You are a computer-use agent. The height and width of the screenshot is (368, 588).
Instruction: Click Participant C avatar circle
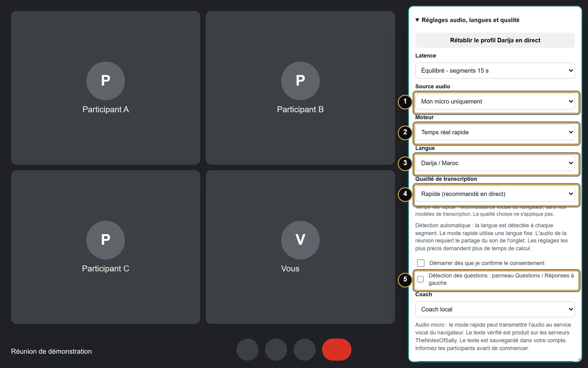[106, 240]
